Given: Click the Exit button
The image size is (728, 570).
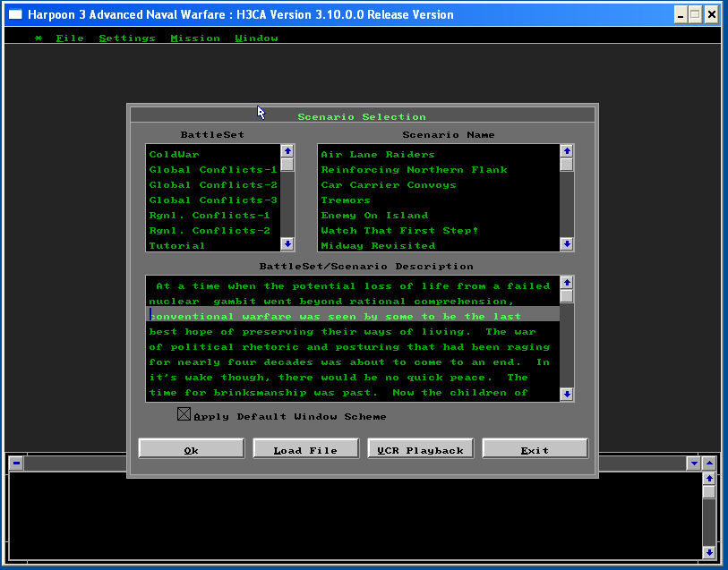Looking at the screenshot, I should [x=535, y=448].
